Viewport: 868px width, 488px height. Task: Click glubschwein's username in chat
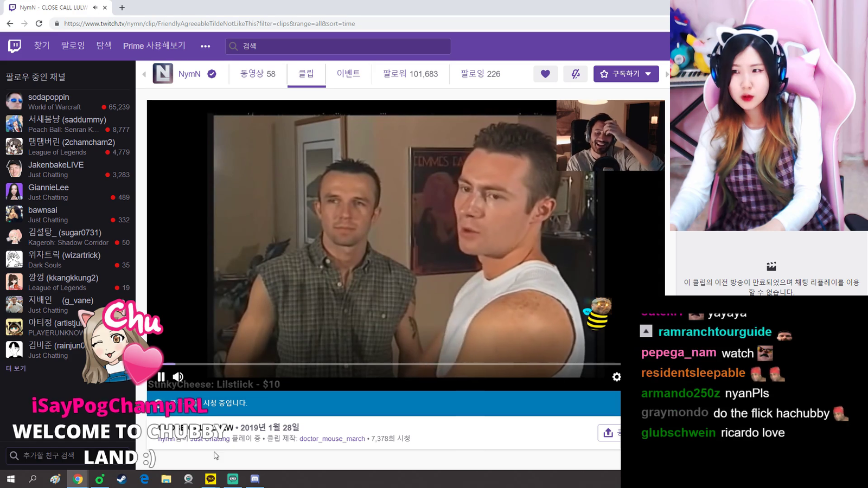click(x=678, y=433)
